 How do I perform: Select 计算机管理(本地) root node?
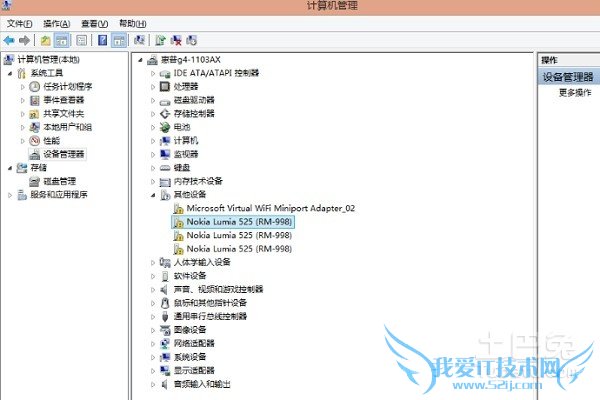click(x=49, y=60)
